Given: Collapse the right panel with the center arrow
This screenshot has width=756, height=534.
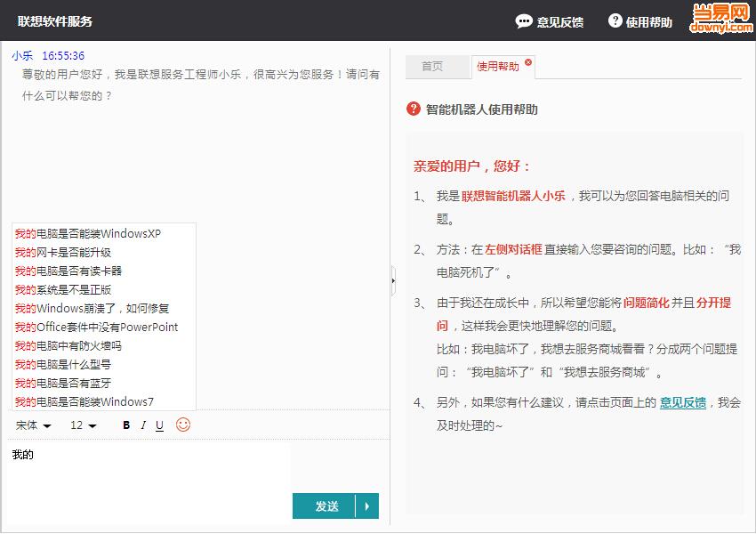Looking at the screenshot, I should [391, 280].
